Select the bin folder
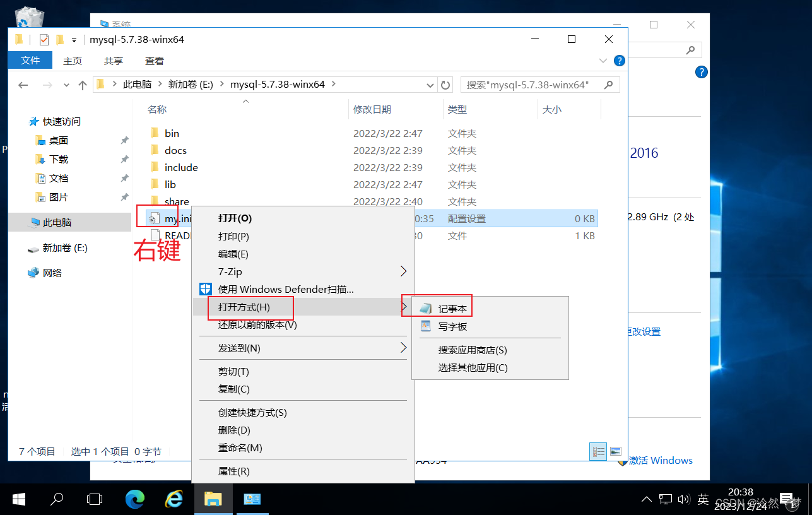This screenshot has width=812, height=515. point(172,133)
